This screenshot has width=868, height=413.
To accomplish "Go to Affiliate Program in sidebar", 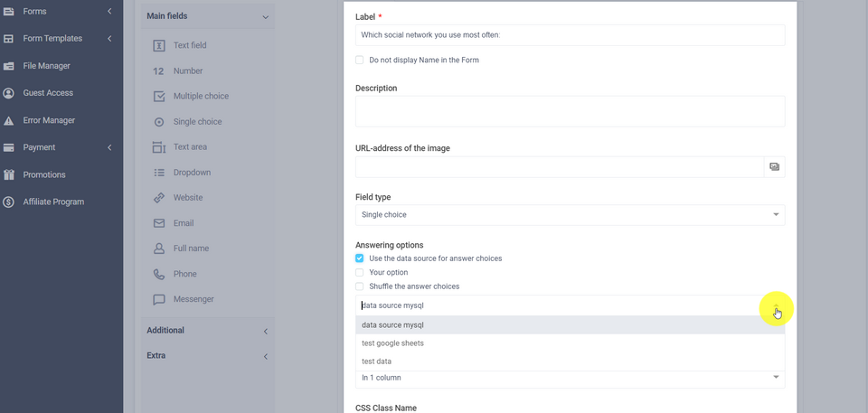I will pyautogui.click(x=53, y=202).
